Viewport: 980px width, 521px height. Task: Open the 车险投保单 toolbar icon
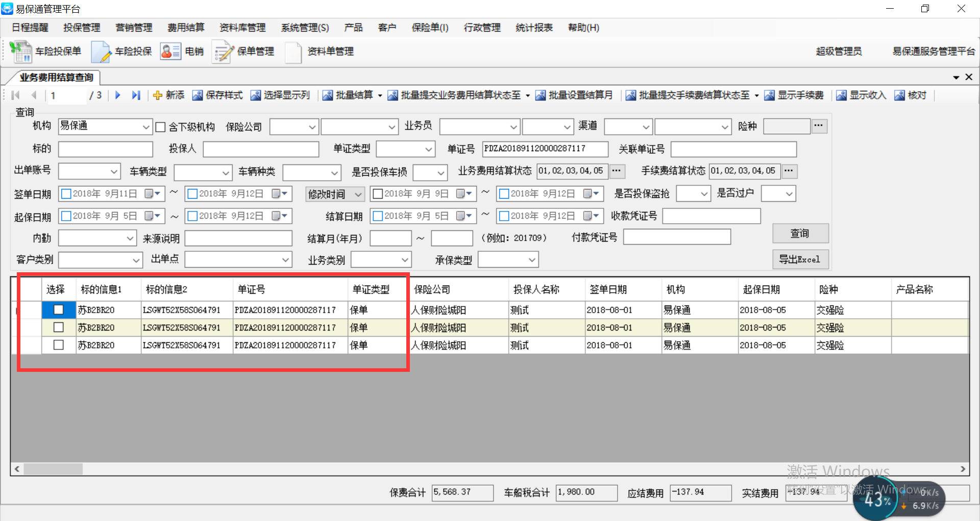[x=21, y=52]
